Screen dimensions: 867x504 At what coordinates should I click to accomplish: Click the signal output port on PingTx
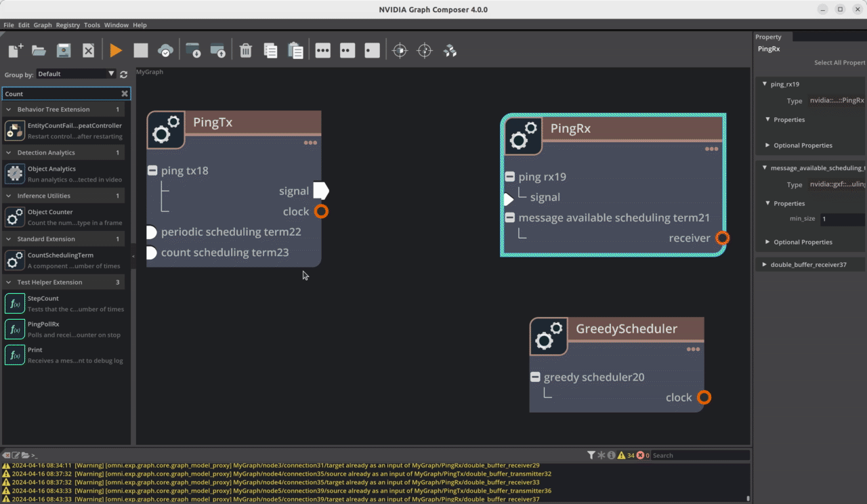(x=321, y=191)
